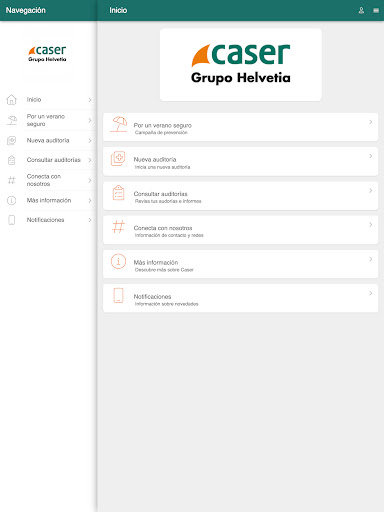
Task: Click the home icon beside Inicio in sidebar
Action: 12,99
